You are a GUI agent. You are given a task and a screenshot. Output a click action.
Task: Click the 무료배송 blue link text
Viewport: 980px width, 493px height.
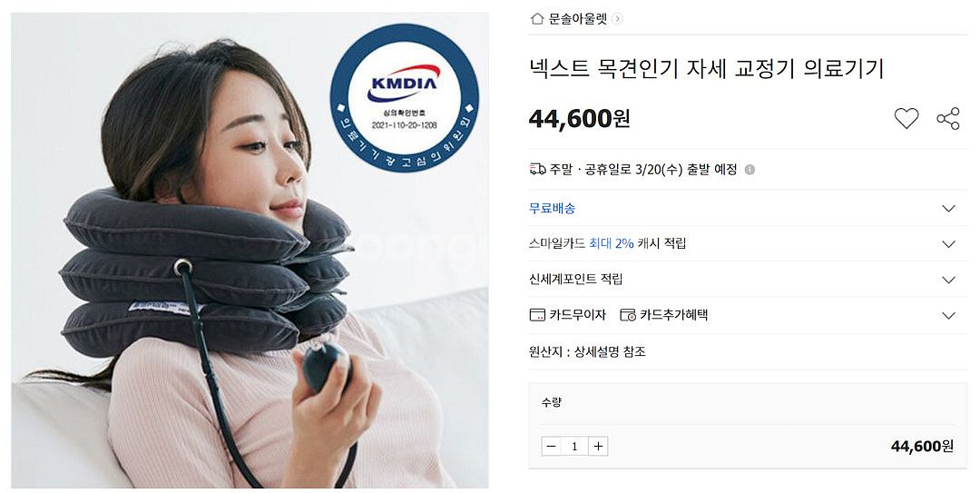[552, 208]
